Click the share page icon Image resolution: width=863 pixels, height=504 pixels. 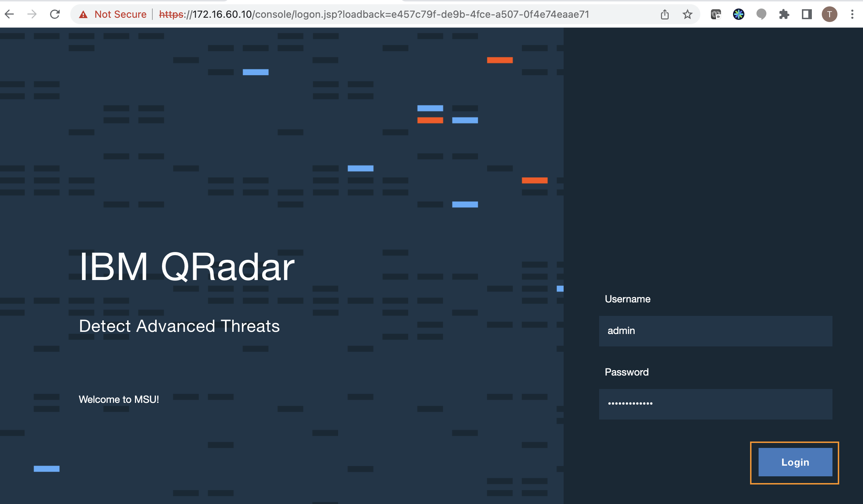pos(664,15)
